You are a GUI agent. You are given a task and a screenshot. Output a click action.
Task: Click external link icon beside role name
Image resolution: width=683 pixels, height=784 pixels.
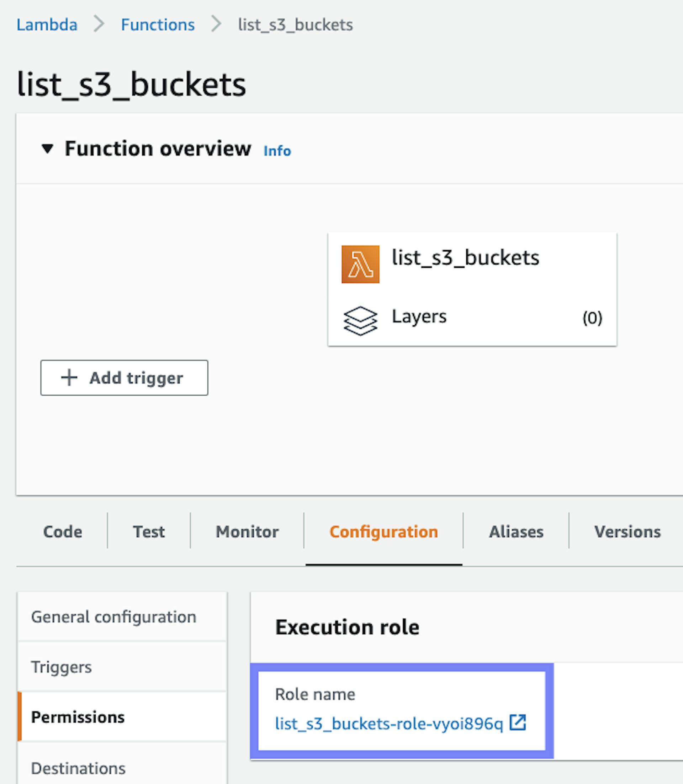(x=518, y=722)
